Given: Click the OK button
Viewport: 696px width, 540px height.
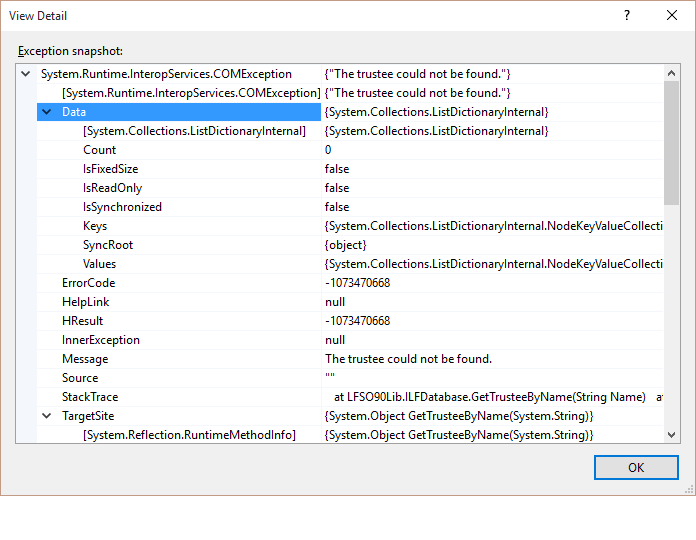Looking at the screenshot, I should point(635,467).
